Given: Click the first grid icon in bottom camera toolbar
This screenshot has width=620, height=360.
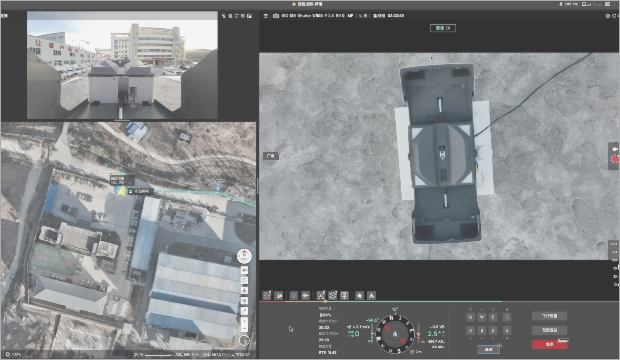Looking at the screenshot, I should [x=267, y=296].
